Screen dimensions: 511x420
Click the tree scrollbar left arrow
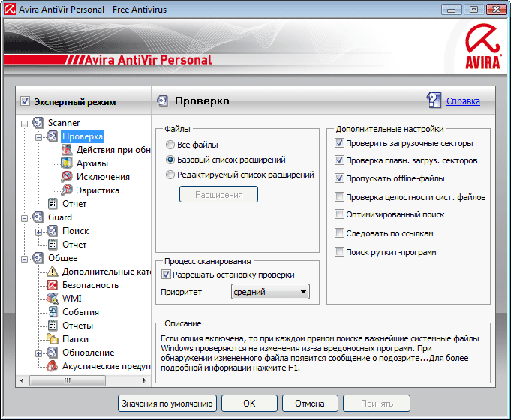22,380
